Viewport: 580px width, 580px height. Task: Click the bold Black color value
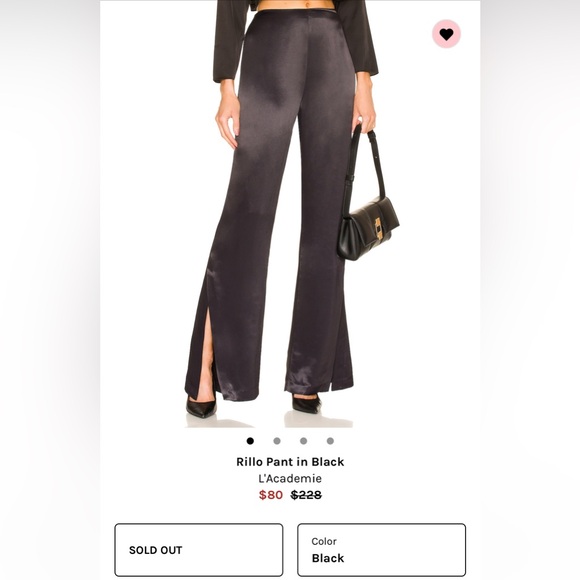coord(328,558)
